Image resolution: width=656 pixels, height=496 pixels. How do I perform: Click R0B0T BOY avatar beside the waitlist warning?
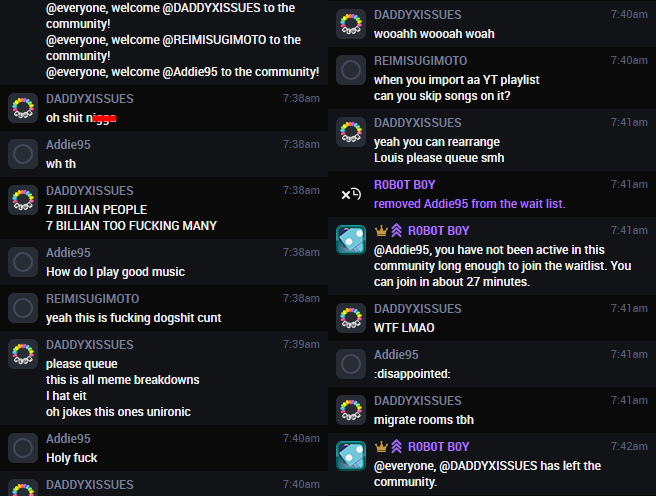coord(351,240)
